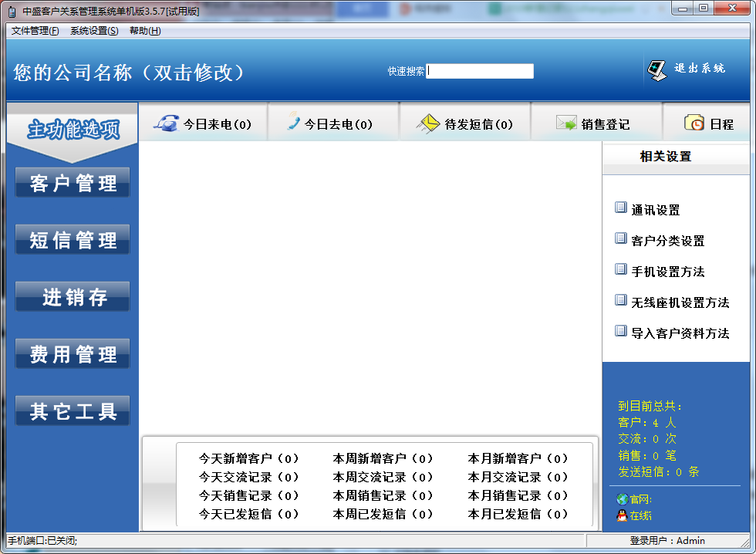
Task: Maximize the application window
Action: pos(704,8)
